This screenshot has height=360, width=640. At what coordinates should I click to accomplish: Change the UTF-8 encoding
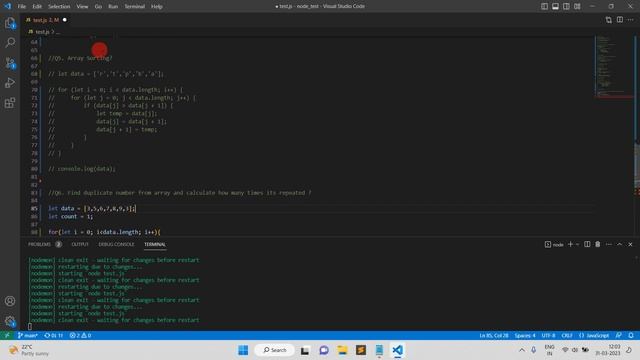pos(548,336)
